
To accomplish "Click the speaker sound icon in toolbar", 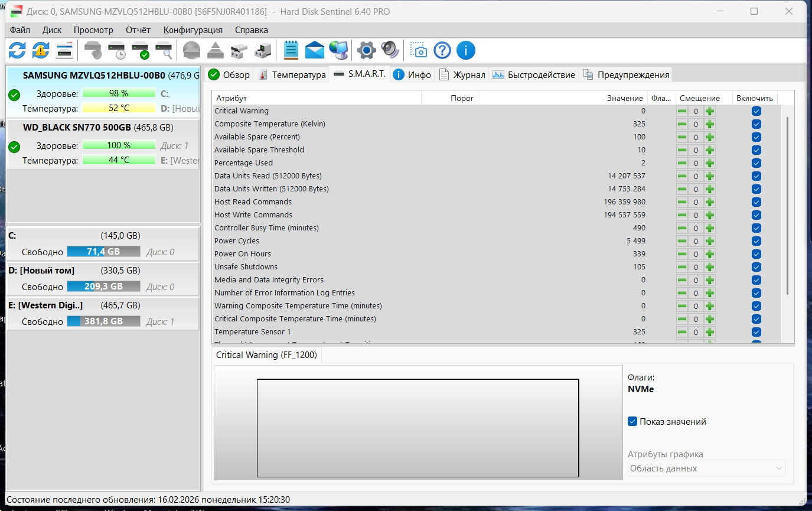I will [390, 50].
